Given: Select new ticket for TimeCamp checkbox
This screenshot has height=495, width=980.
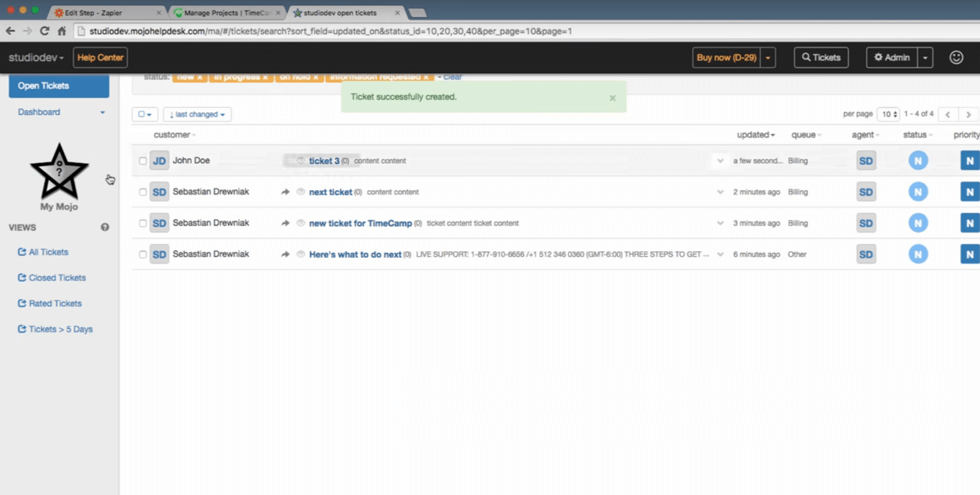Looking at the screenshot, I should [142, 223].
